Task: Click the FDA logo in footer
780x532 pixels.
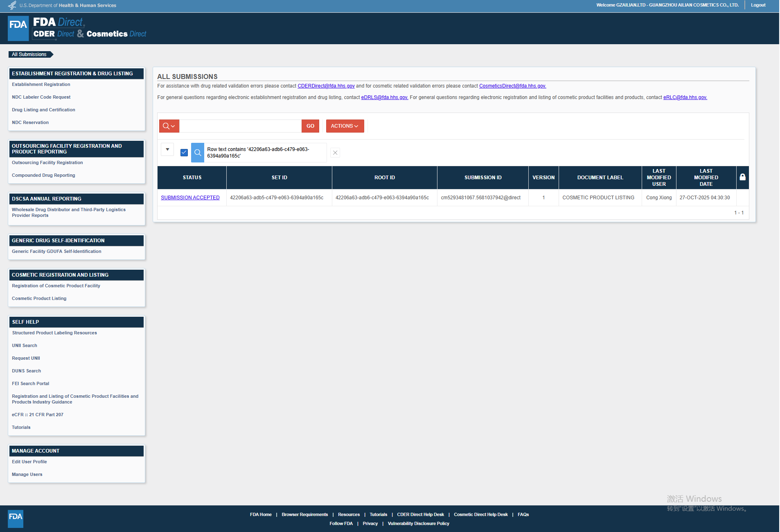Action: tap(16, 518)
